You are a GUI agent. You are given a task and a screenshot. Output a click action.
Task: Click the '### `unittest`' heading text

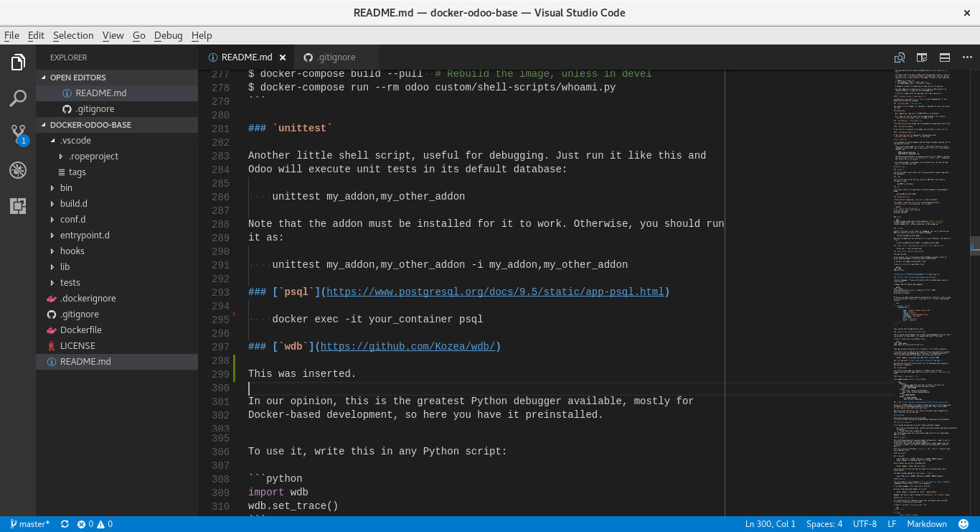coord(291,129)
